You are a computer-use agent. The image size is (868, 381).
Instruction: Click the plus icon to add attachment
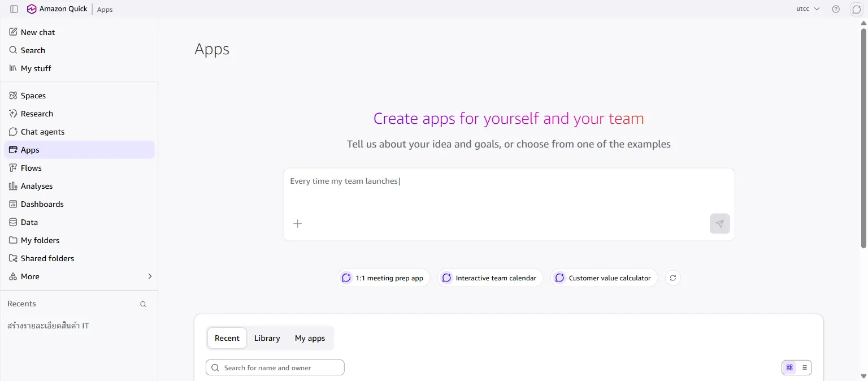[298, 223]
